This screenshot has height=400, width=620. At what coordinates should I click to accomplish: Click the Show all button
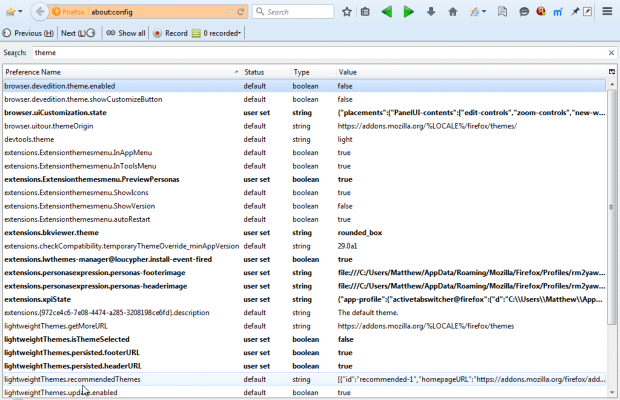click(x=126, y=33)
